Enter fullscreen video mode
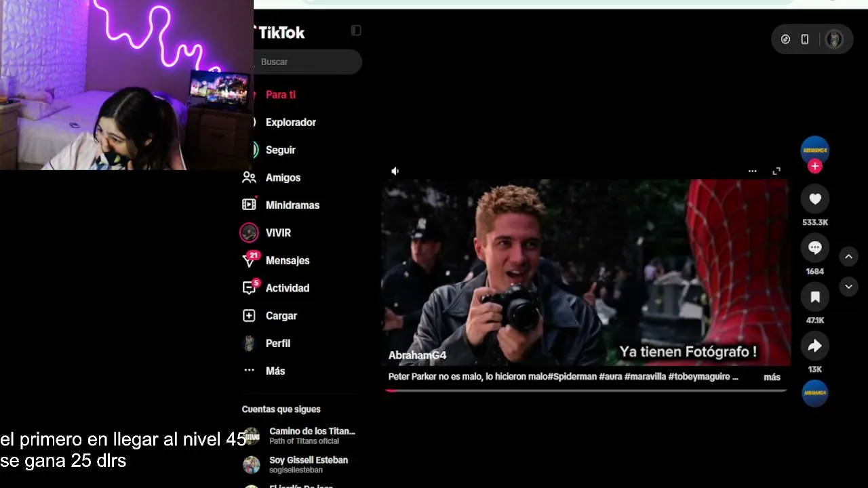Image resolution: width=868 pixels, height=488 pixels. [x=776, y=171]
